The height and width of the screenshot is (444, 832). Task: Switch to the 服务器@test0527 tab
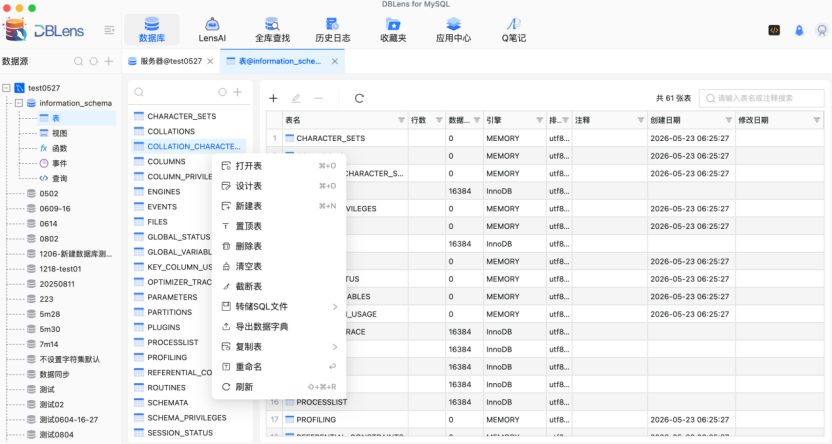pos(171,62)
